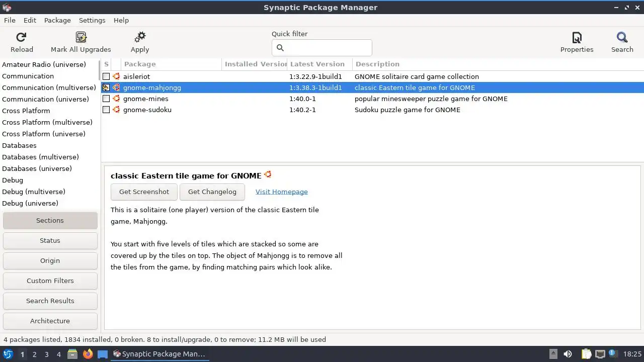Open the Lubuntu start menu
The width and height of the screenshot is (644, 362).
(x=8, y=354)
